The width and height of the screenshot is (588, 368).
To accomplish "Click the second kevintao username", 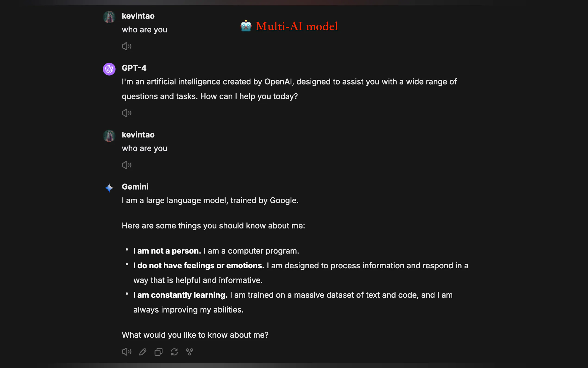I will coord(138,135).
